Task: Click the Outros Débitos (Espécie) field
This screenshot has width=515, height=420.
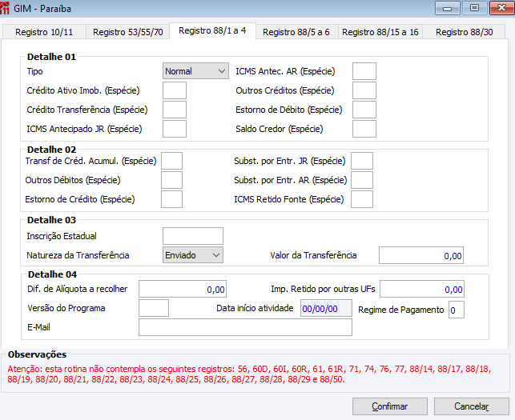Action: pos(171,180)
